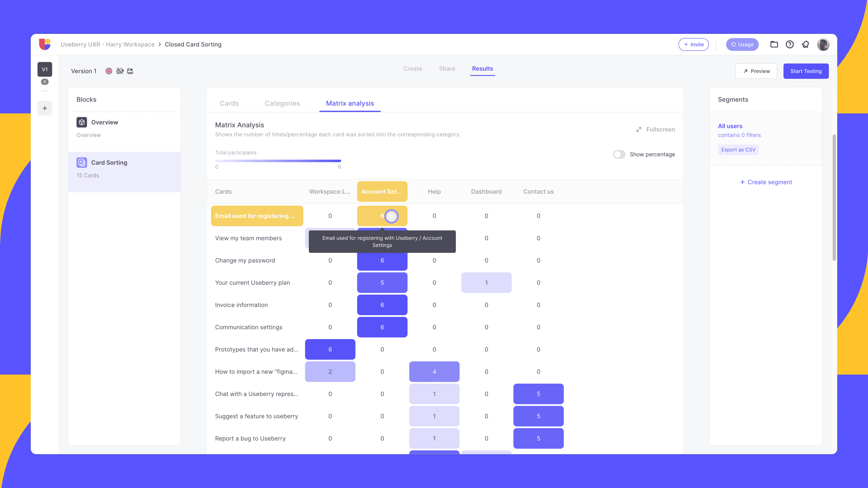
Task: Toggle Fullscreen for Matrix Analysis
Action: pyautogui.click(x=655, y=129)
